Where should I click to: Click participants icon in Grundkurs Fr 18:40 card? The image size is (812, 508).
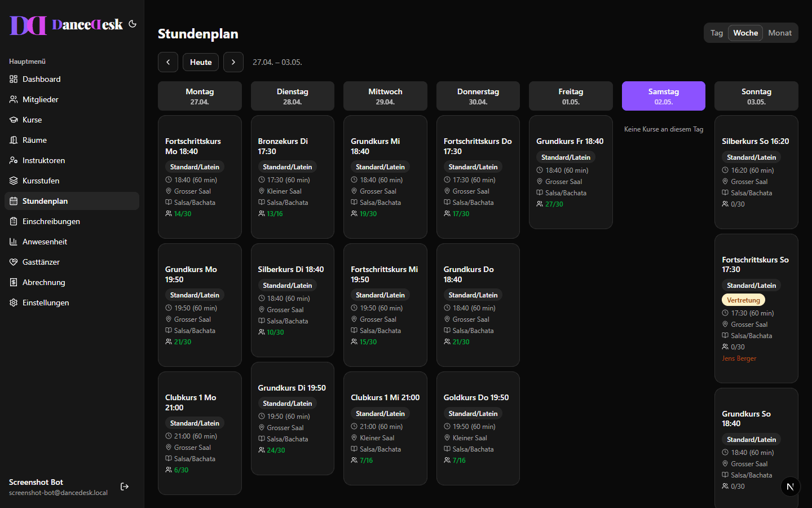coord(540,204)
